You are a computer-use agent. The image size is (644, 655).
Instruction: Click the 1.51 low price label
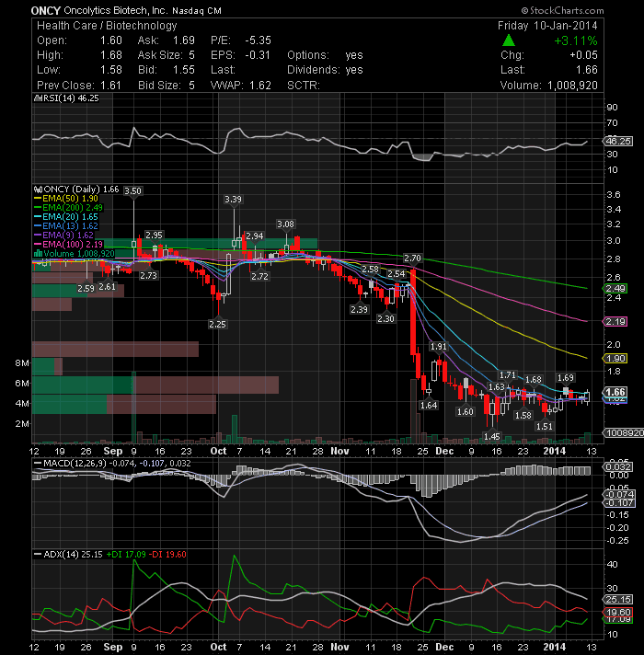tap(545, 427)
